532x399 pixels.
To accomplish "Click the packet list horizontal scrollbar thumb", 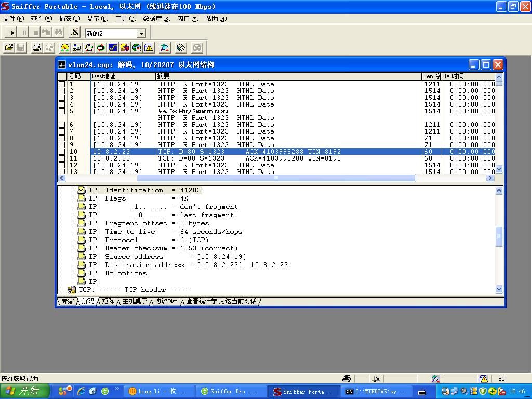I will click(x=276, y=178).
